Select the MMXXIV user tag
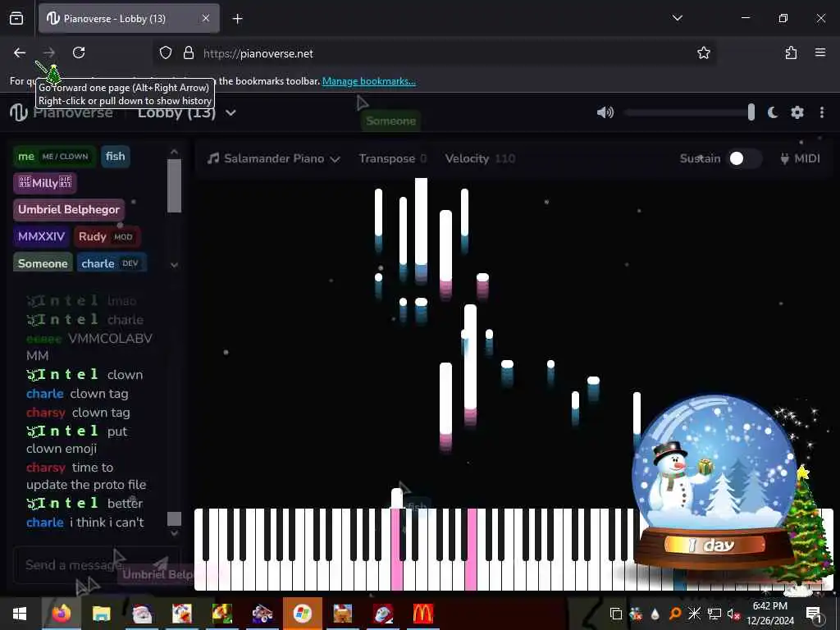This screenshot has height=630, width=840. 41,236
